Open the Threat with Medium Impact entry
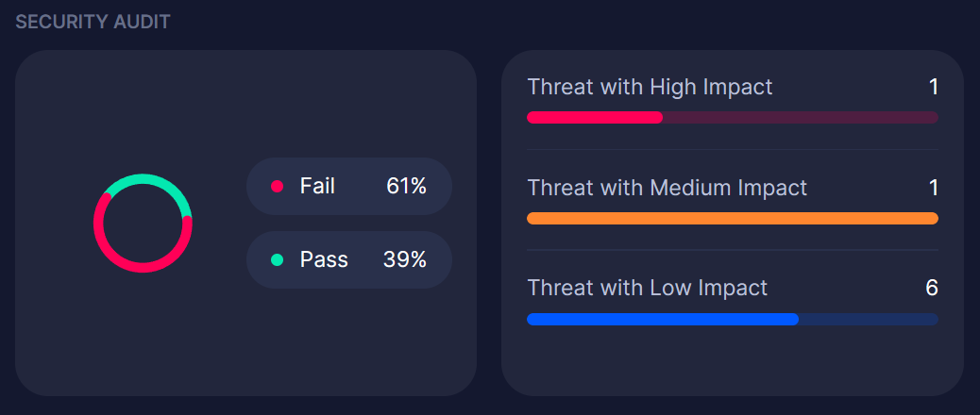 click(x=667, y=188)
